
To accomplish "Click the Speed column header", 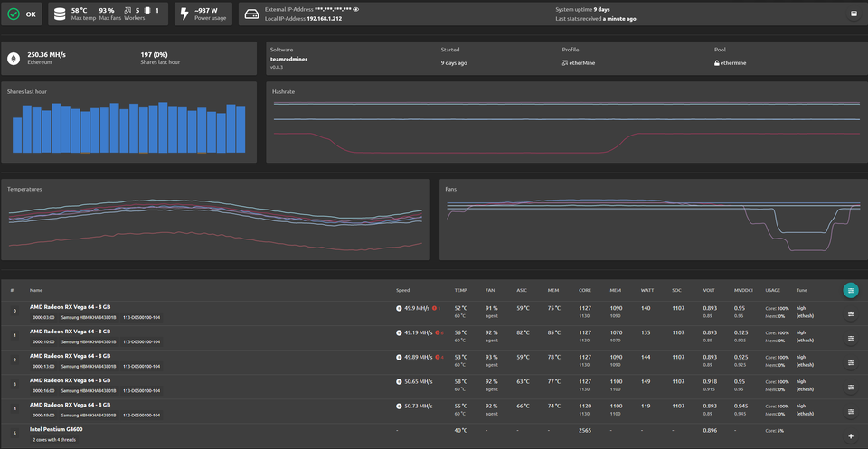I will (402, 290).
